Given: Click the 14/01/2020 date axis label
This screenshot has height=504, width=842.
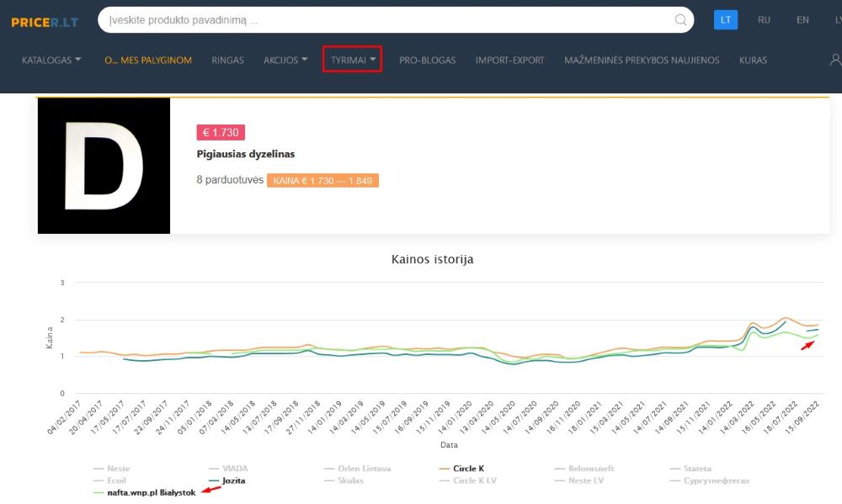Looking at the screenshot, I should [455, 417].
